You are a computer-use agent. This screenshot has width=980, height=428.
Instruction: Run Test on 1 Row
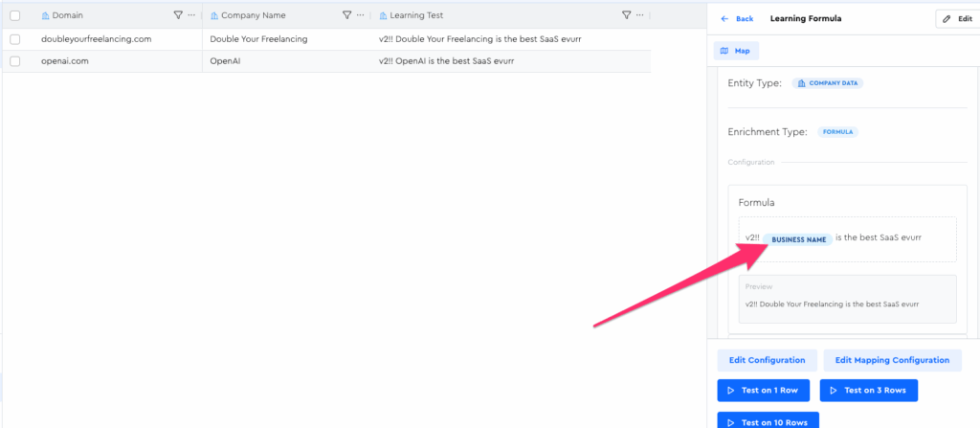764,391
